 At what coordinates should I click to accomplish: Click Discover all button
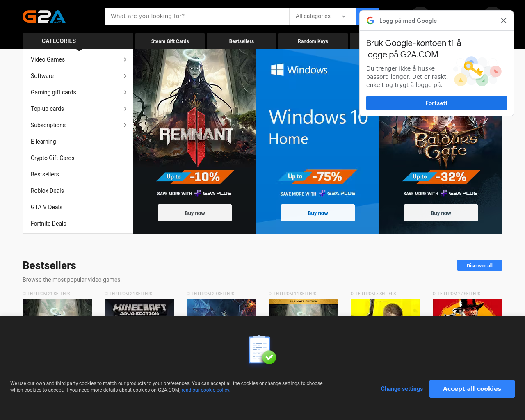click(479, 265)
